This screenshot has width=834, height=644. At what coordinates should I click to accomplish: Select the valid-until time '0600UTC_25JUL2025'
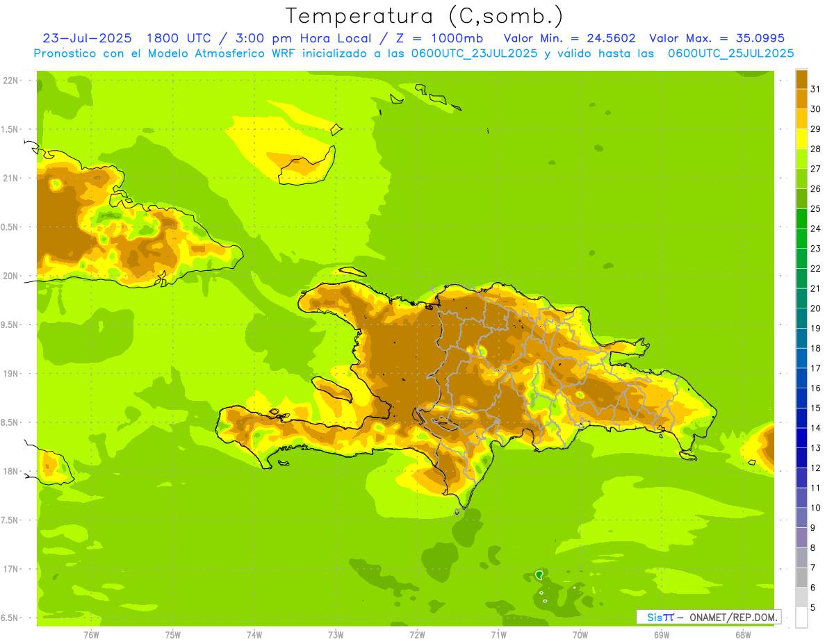point(730,53)
